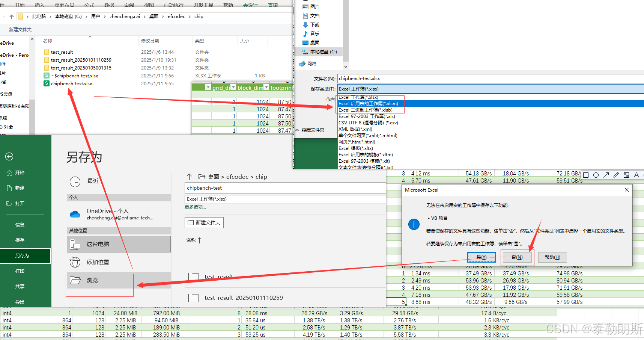The image size is (644, 340).
Task: Open the 新建 new workbook page
Action: click(16, 188)
